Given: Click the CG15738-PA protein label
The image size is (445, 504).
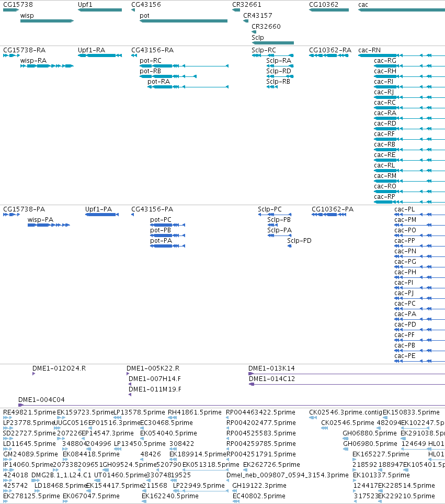Looking at the screenshot, I should [24, 209].
